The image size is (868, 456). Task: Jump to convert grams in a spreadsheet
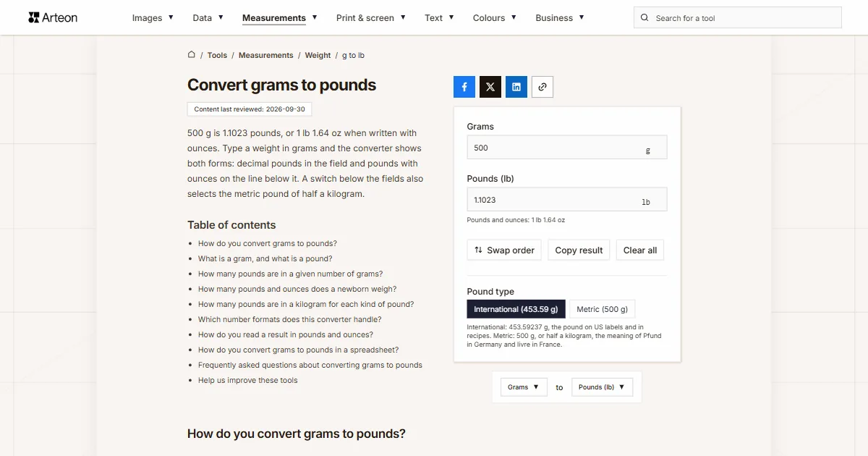[x=299, y=350]
